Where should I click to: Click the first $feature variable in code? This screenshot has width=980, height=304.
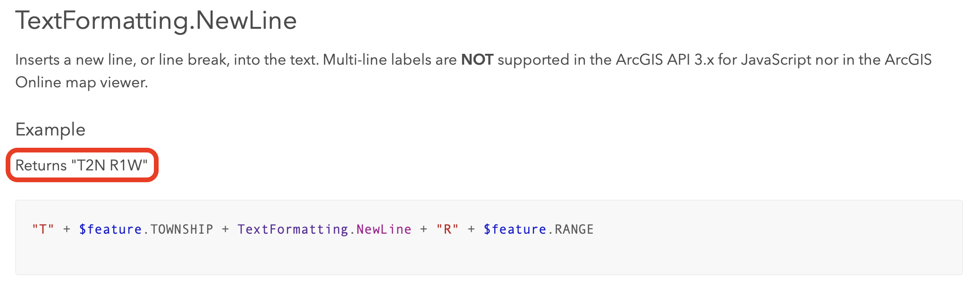pyautogui.click(x=110, y=229)
